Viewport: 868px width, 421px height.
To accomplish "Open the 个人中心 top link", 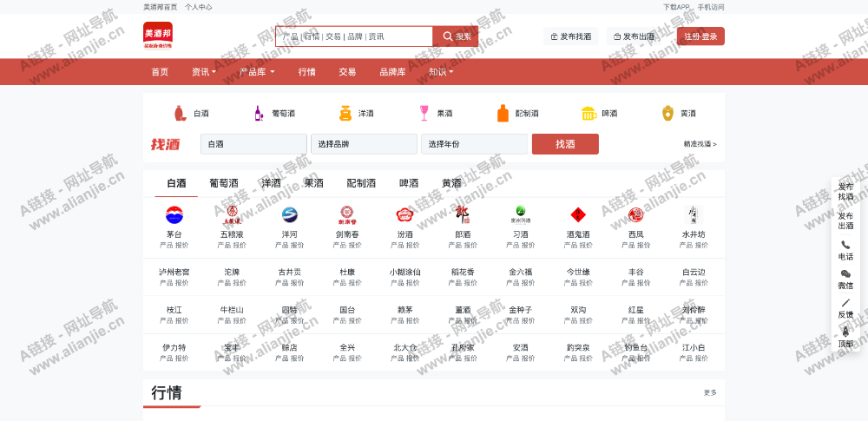I will click(x=198, y=7).
